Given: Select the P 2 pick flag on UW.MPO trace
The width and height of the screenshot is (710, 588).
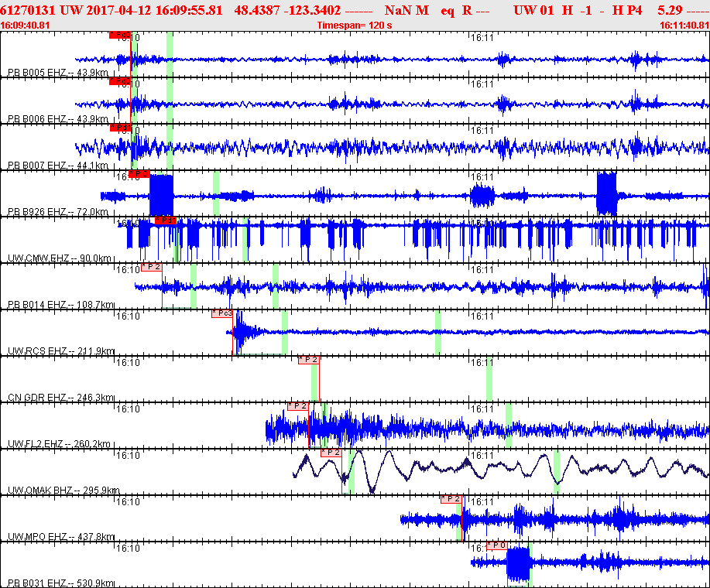Looking at the screenshot, I should click(451, 499).
